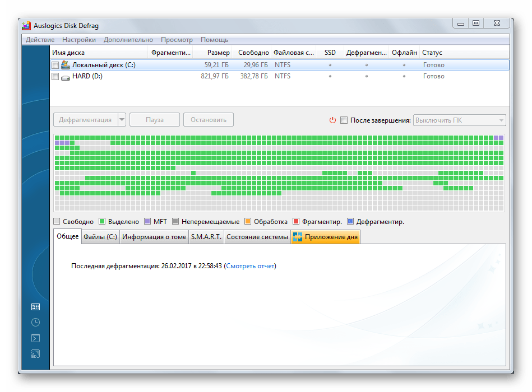
Task: Click the Остановить button
Action: tap(209, 120)
